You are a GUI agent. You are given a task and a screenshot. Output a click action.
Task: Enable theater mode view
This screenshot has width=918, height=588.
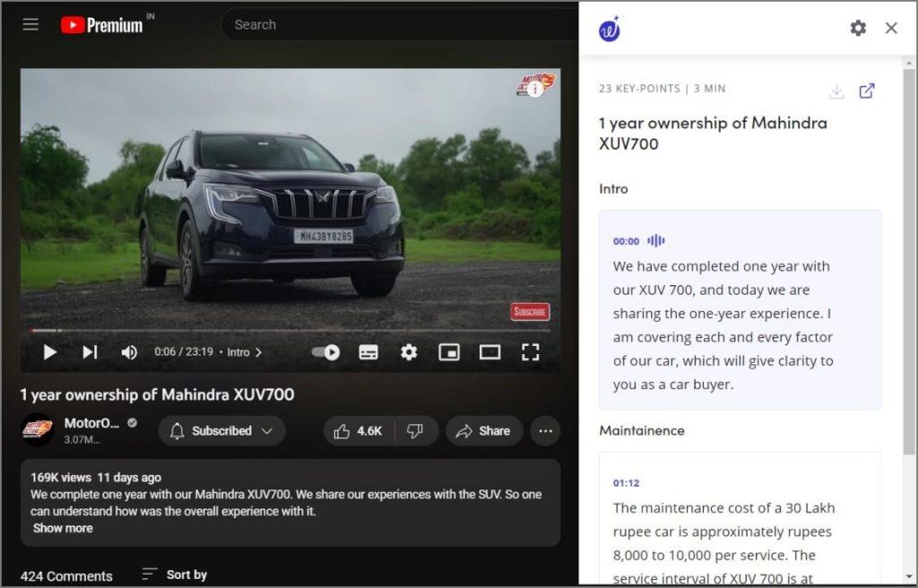[x=489, y=352]
